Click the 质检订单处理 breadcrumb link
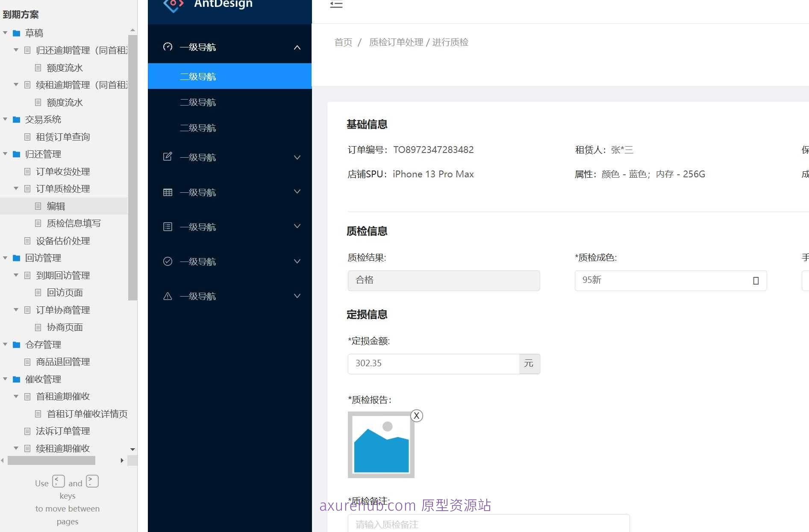 pyautogui.click(x=395, y=42)
